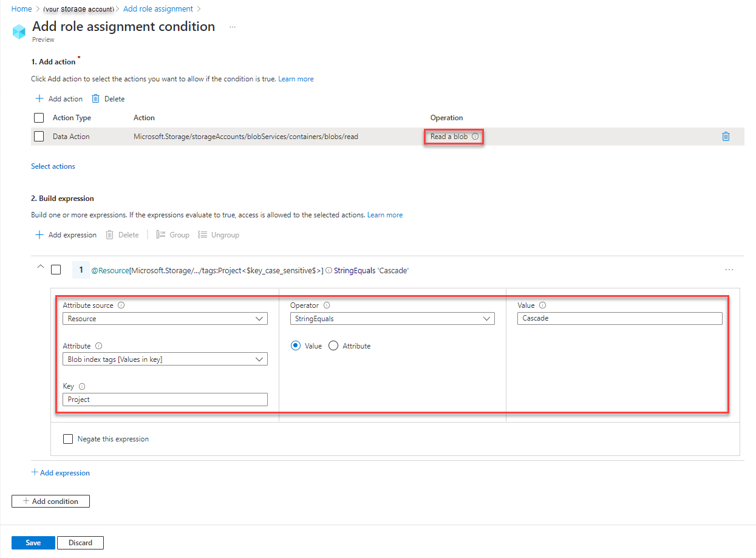The height and width of the screenshot is (558, 756).
Task: Open the ellipsis menu beside the page title
Action: tap(233, 27)
